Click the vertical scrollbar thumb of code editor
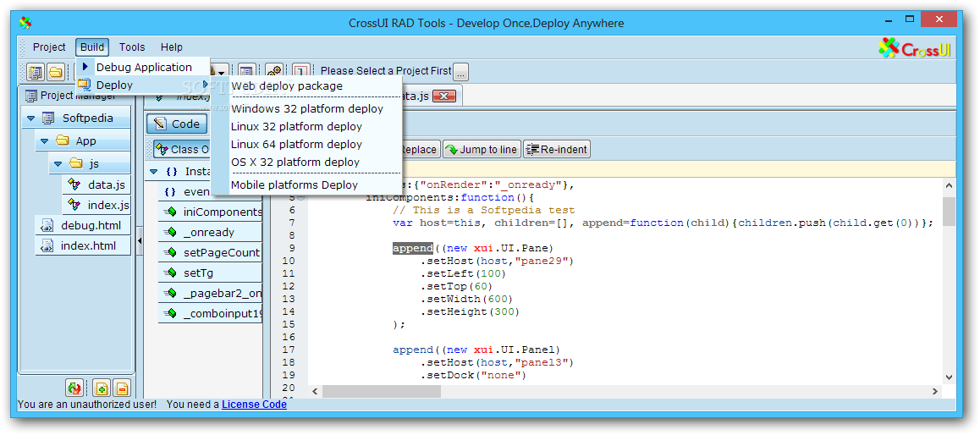This screenshot has width=980, height=435. 949,212
